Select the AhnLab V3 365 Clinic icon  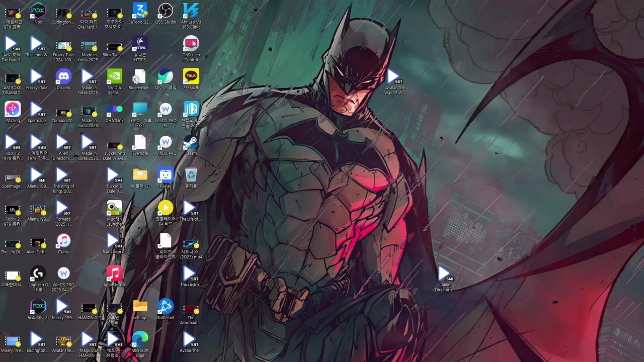click(191, 16)
